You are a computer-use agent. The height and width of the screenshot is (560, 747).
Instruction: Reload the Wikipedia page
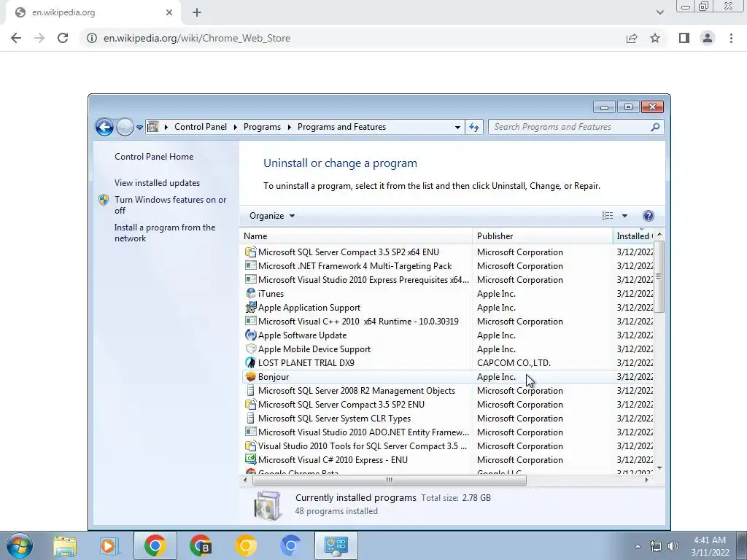pos(63,38)
